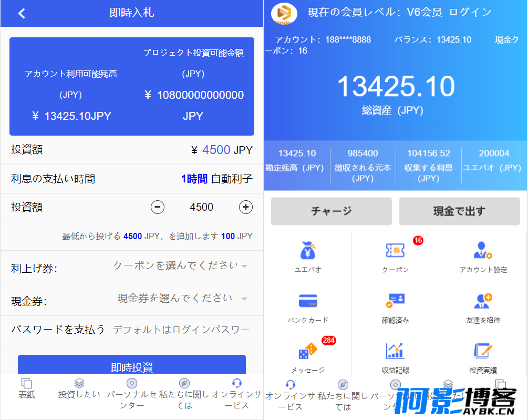This screenshot has height=420, width=528.
Task: Tap the 即時投資 button
Action: click(132, 364)
